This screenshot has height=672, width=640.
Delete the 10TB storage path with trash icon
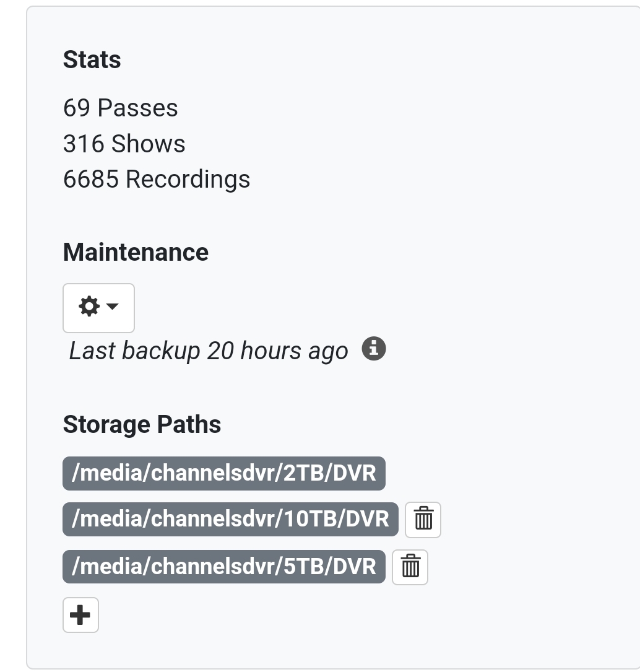[423, 519]
